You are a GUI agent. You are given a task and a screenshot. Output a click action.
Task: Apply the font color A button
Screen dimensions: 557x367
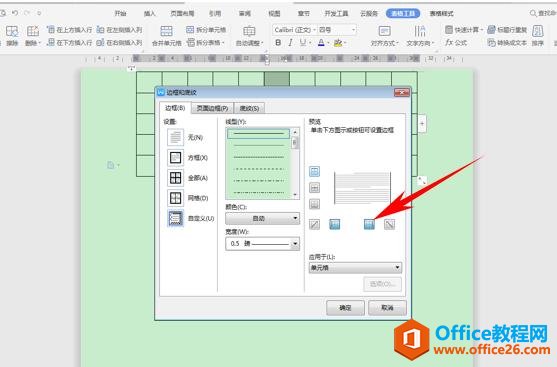point(321,43)
